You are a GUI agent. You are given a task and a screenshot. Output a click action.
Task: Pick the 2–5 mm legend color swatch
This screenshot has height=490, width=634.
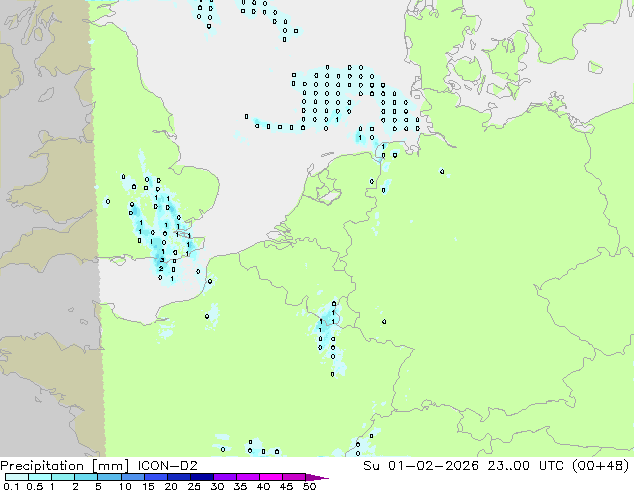(86, 477)
